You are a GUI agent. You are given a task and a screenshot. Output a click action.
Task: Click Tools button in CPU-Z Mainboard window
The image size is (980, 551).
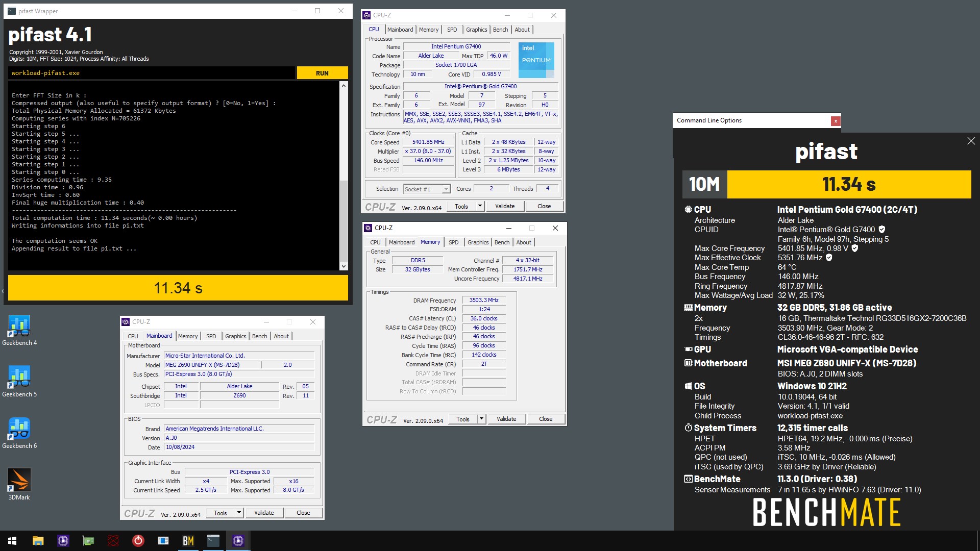pos(220,513)
